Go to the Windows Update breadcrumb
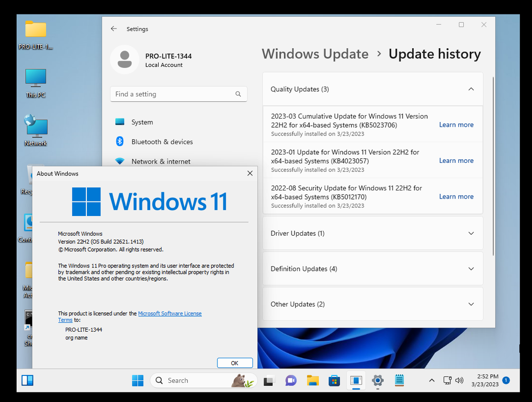This screenshot has height=402, width=532. (315, 54)
